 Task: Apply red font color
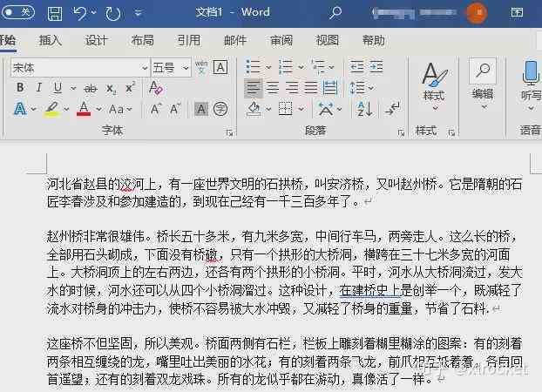tap(84, 109)
